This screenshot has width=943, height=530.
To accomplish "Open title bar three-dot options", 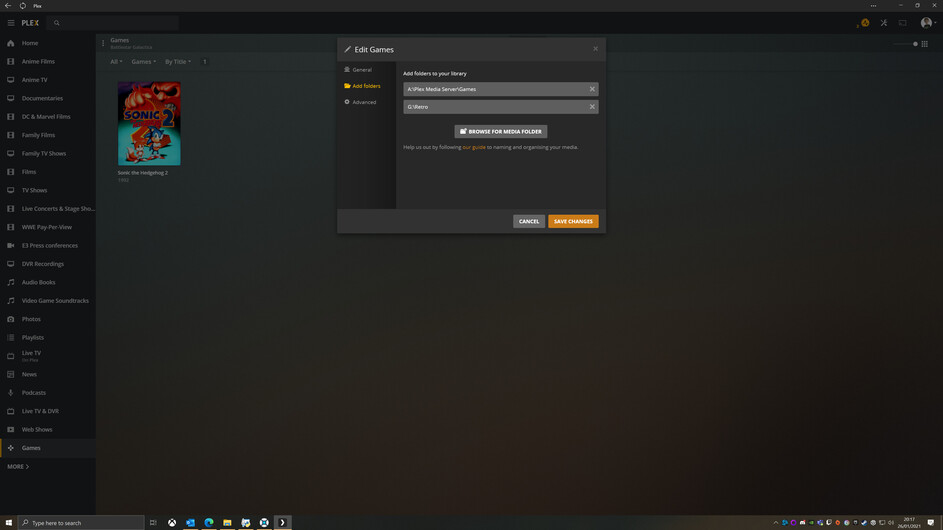I will [873, 5].
